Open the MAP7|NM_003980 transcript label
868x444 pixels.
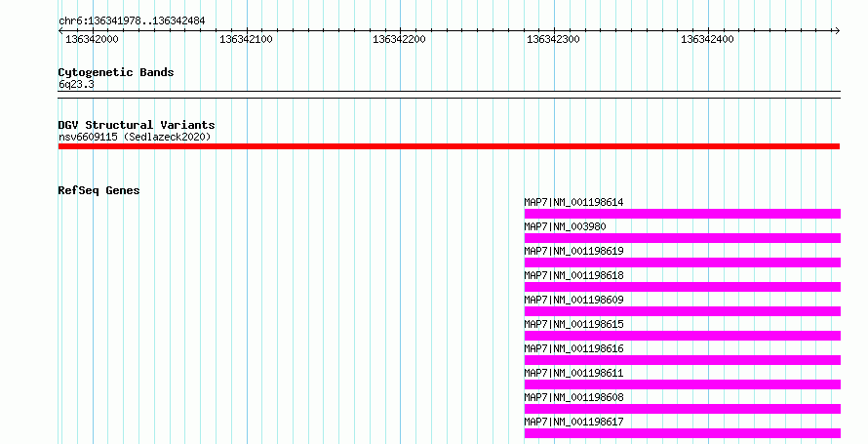coord(566,227)
